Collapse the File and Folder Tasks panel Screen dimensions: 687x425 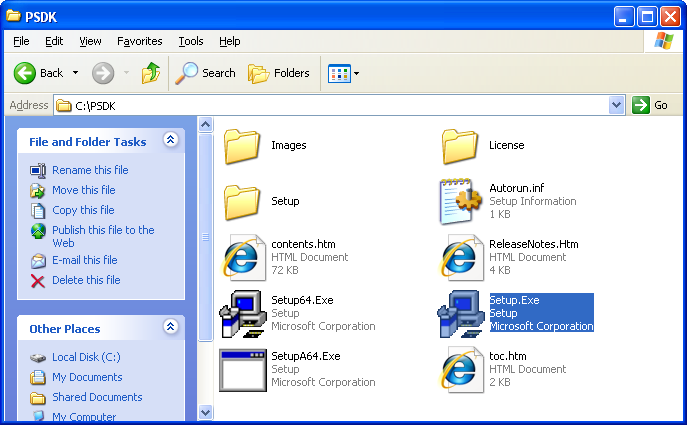tap(170, 141)
